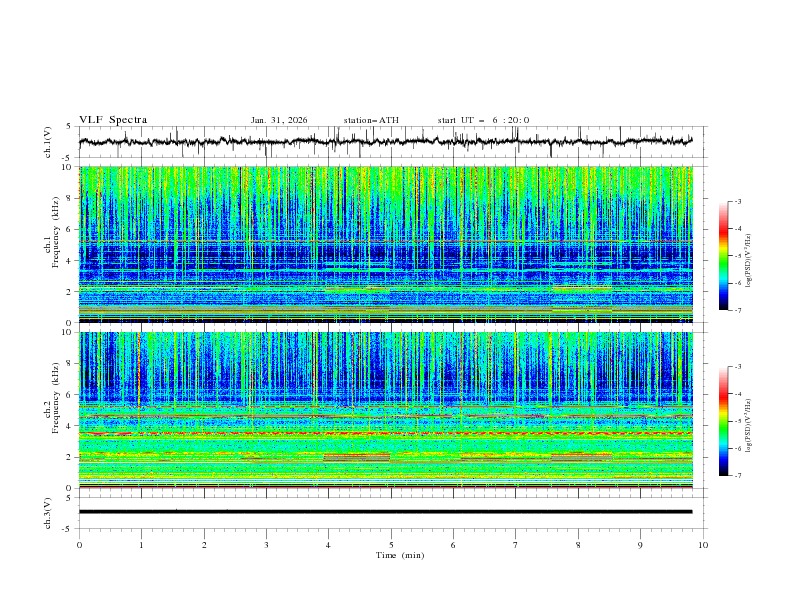Click the ch.3(V) axis label at bottom
The height and width of the screenshot is (612, 792).
click(49, 511)
